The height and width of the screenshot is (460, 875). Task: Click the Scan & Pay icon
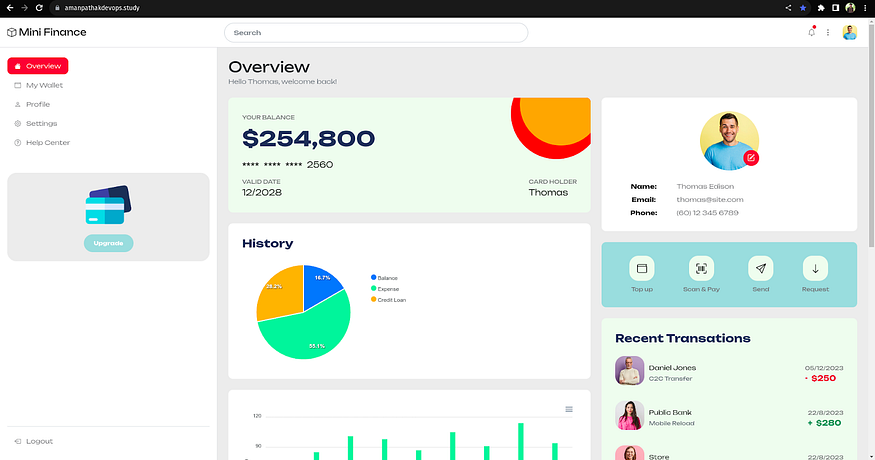701,269
